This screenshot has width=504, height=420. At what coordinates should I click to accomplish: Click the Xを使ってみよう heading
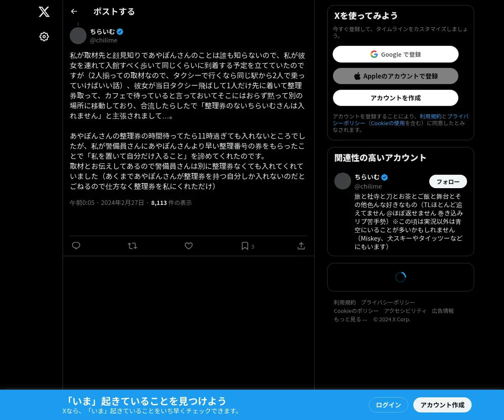(x=366, y=16)
